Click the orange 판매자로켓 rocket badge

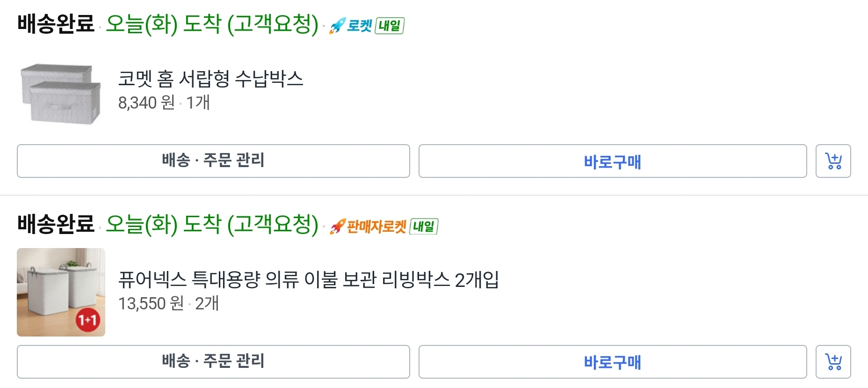pos(368,227)
